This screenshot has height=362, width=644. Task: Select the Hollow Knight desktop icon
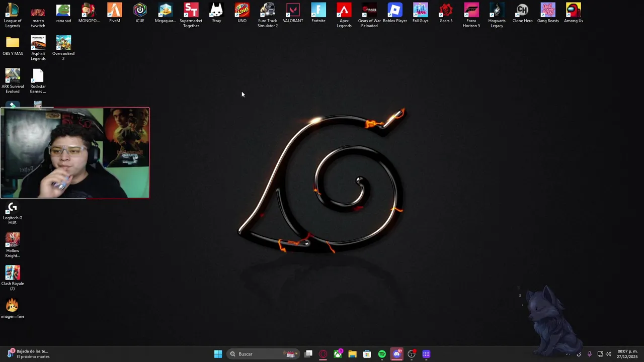[13, 245]
